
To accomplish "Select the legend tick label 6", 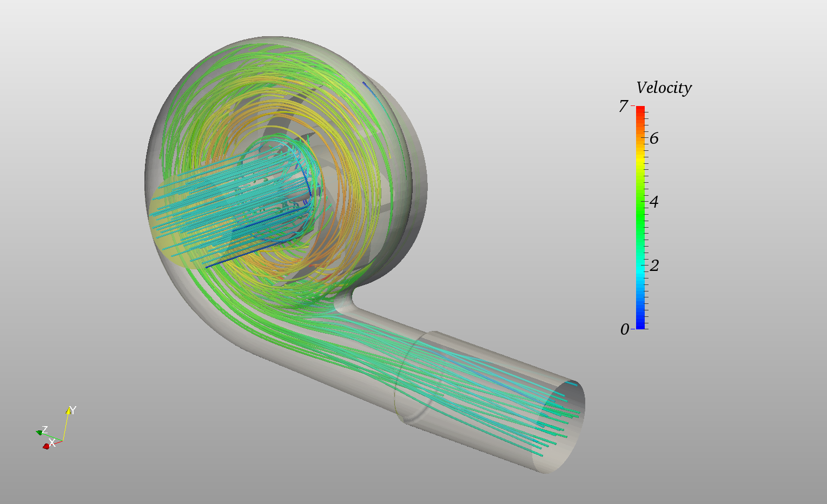I will [x=654, y=138].
